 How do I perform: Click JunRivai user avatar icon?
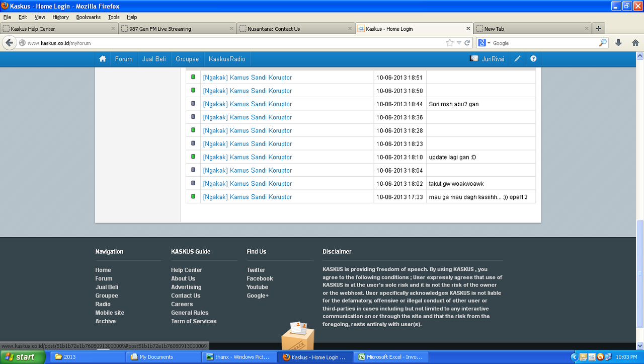click(474, 59)
